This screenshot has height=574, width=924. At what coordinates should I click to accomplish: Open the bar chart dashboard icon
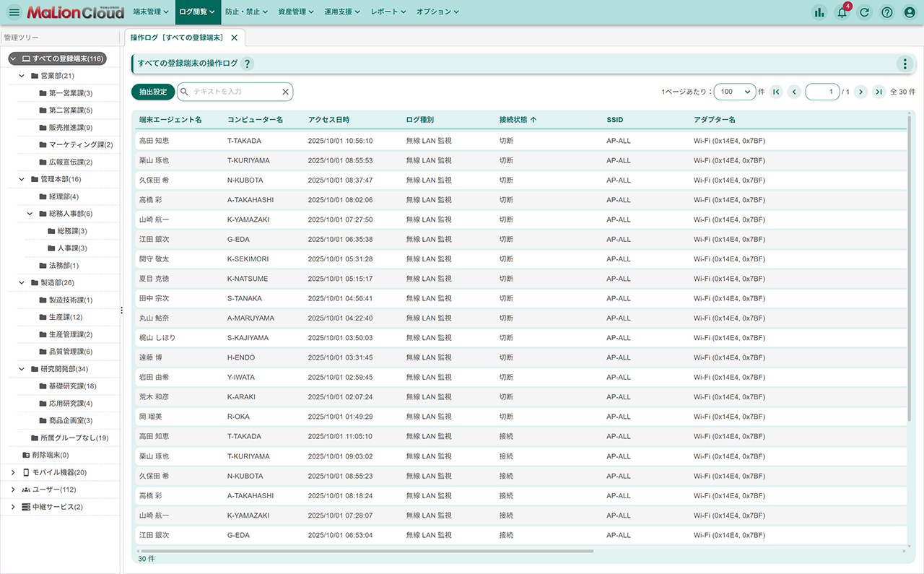[819, 12]
